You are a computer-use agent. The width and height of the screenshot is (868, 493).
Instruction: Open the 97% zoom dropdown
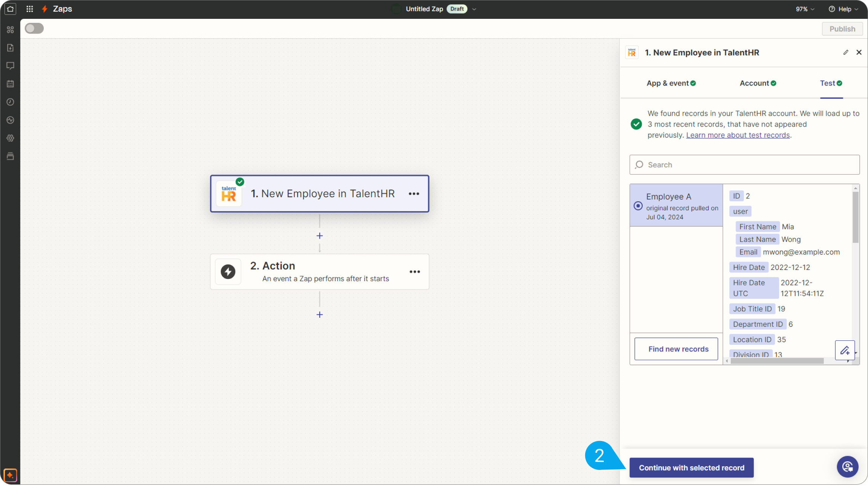click(x=805, y=9)
